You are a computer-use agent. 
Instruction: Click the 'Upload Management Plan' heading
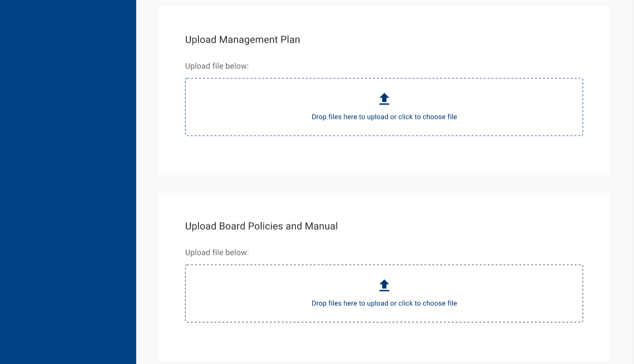[242, 40]
